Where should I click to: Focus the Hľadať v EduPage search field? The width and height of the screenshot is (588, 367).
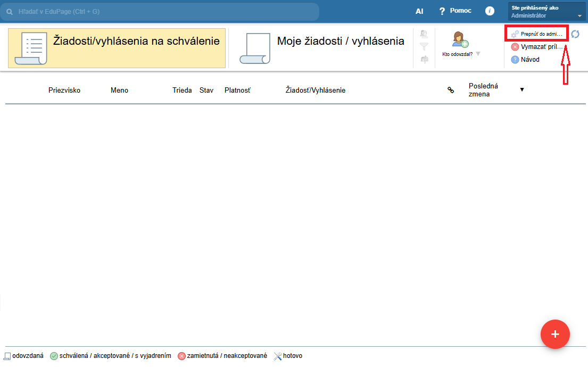pos(160,12)
